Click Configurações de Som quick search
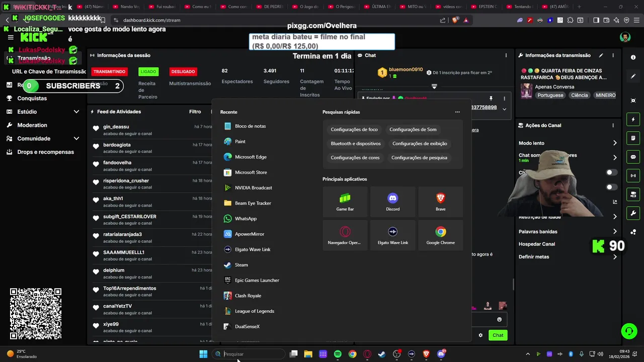The height and width of the screenshot is (362, 644). tap(413, 130)
